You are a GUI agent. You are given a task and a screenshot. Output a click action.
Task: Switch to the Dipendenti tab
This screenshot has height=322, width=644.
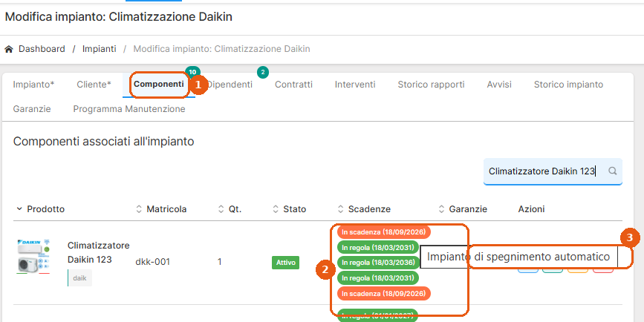point(230,85)
